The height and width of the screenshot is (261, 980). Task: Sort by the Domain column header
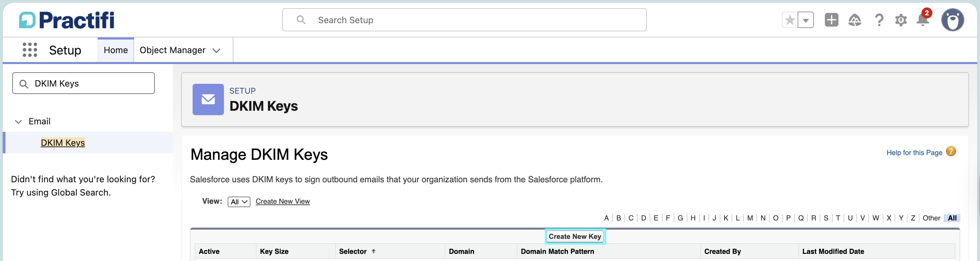click(461, 251)
